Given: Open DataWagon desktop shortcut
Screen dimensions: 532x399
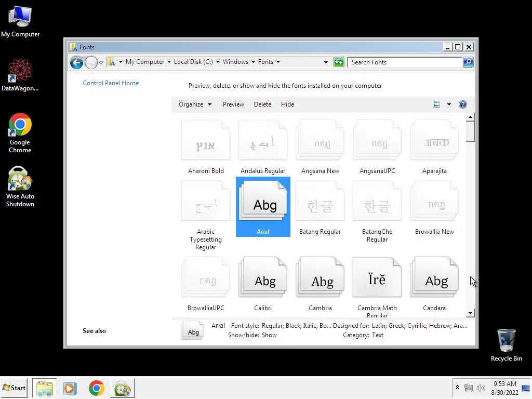Looking at the screenshot, I should [x=20, y=75].
